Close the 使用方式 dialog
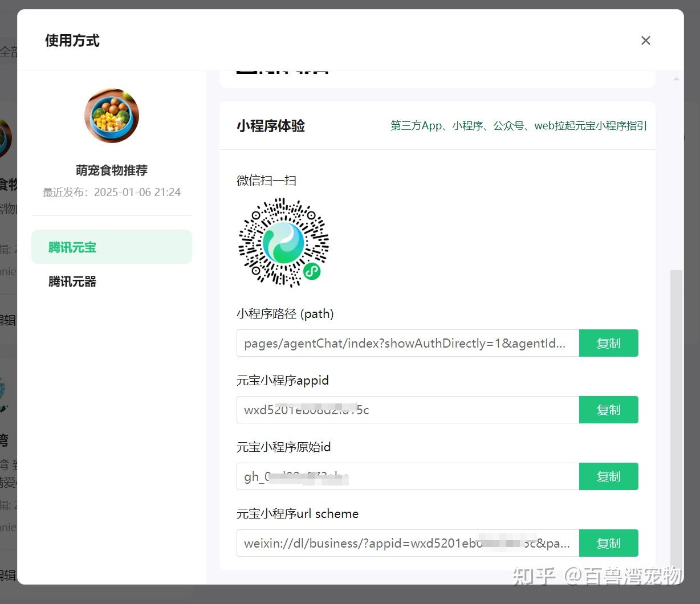 (645, 40)
